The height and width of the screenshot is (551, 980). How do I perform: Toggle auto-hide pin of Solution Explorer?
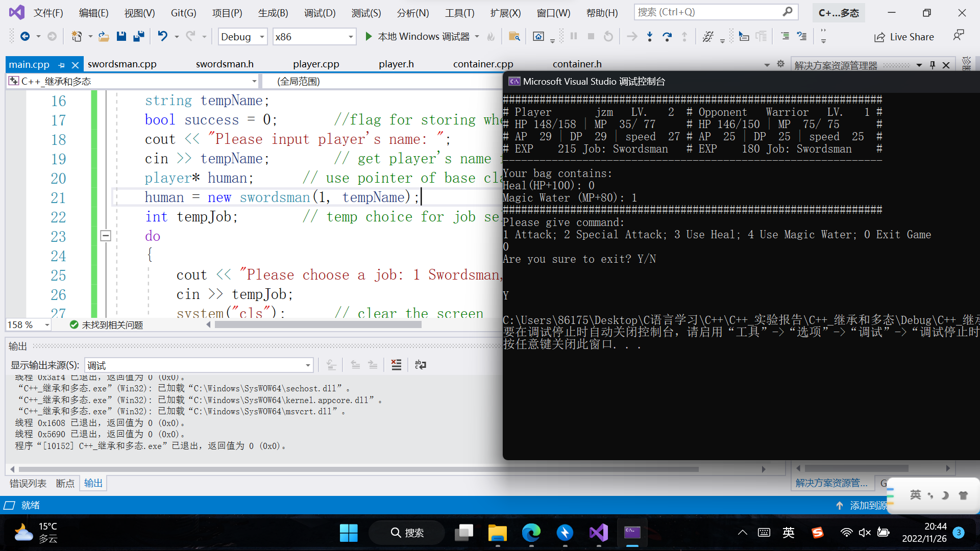[x=933, y=65]
